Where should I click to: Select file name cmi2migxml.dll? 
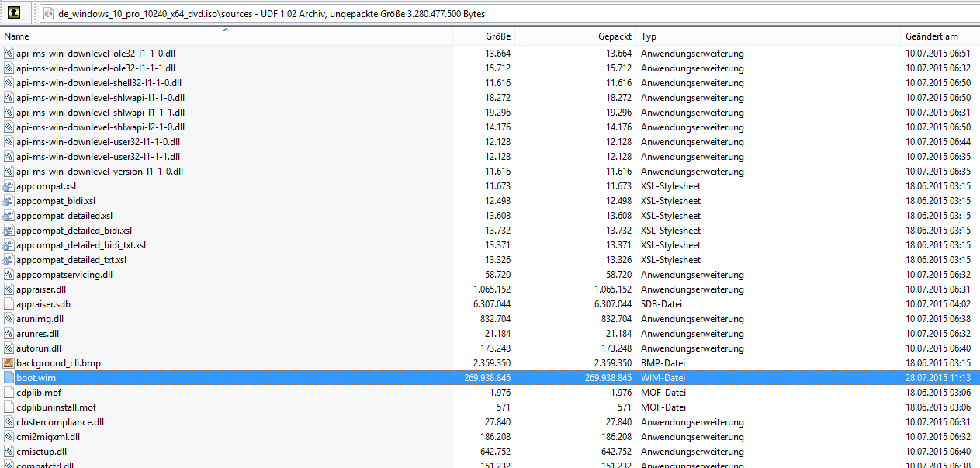tap(48, 437)
